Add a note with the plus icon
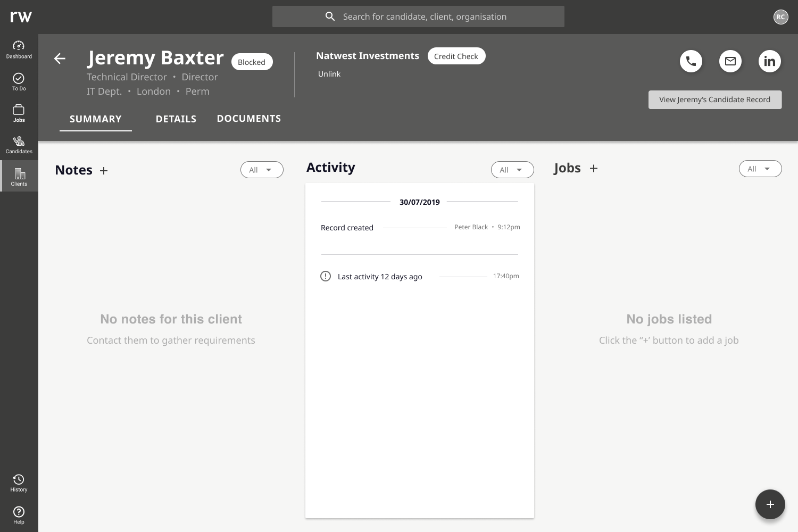Image resolution: width=798 pixels, height=532 pixels. pyautogui.click(x=104, y=171)
